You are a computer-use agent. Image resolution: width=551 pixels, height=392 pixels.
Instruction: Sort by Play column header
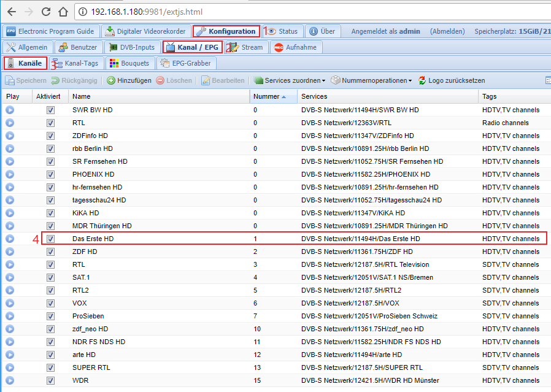tap(17, 96)
